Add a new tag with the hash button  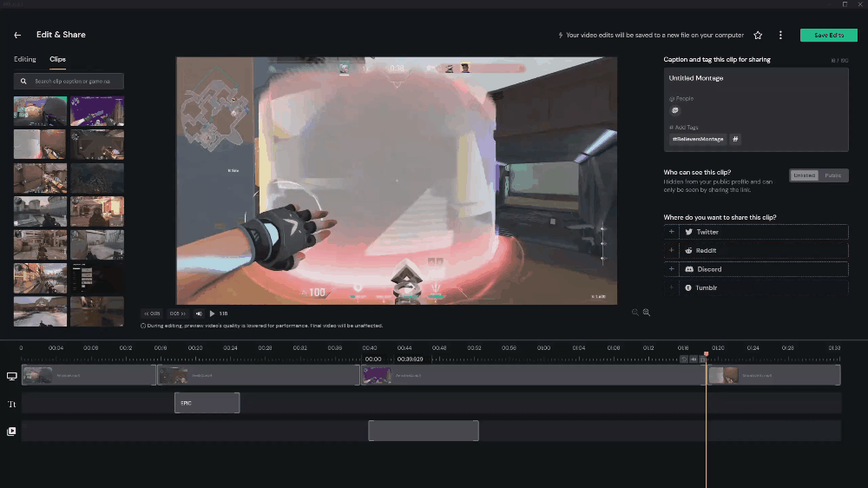coord(735,139)
